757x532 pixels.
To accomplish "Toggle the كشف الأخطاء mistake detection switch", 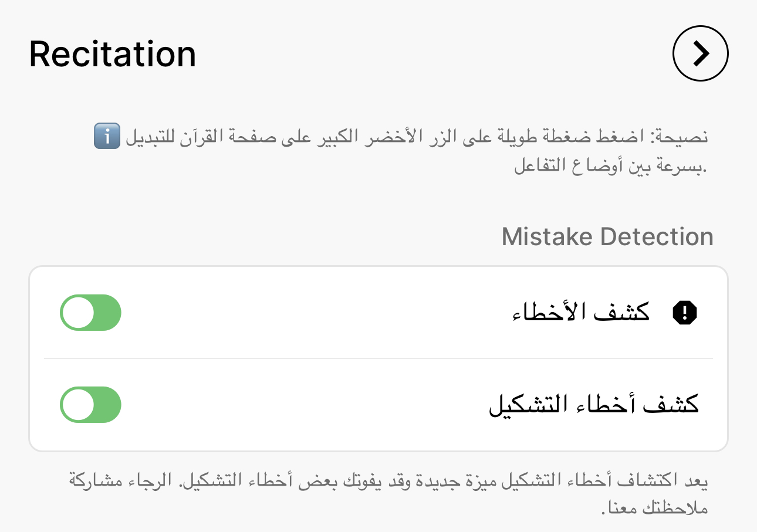I will (90, 313).
